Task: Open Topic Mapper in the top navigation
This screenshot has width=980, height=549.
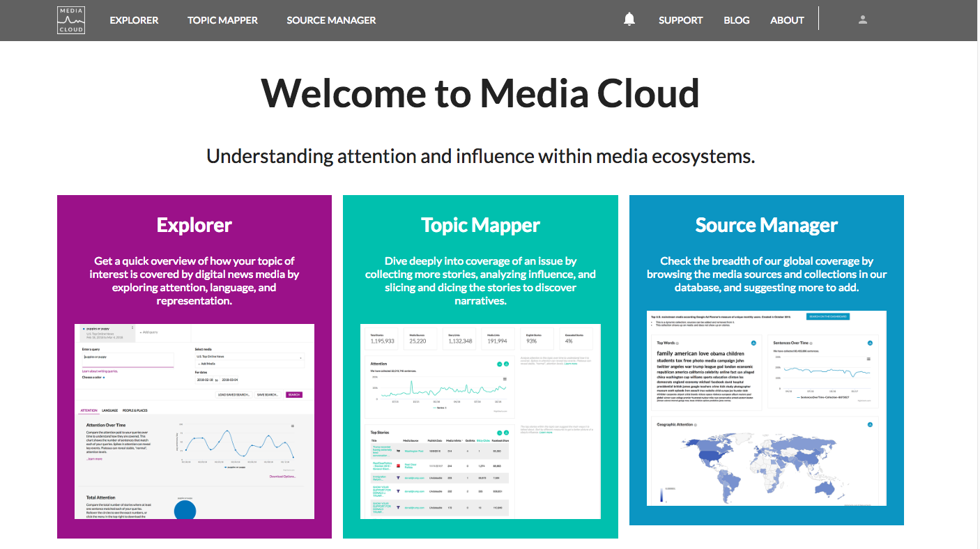Action: tap(222, 20)
